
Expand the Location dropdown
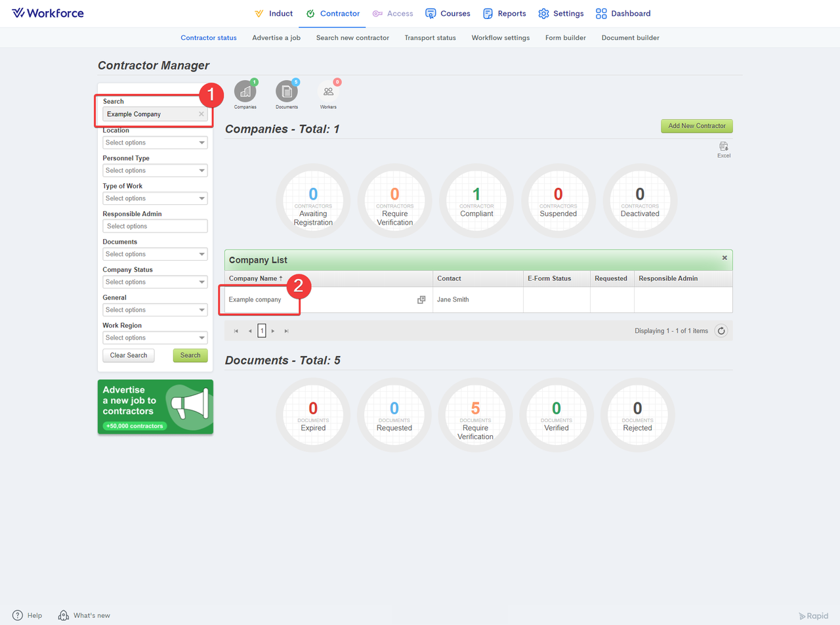tap(155, 142)
